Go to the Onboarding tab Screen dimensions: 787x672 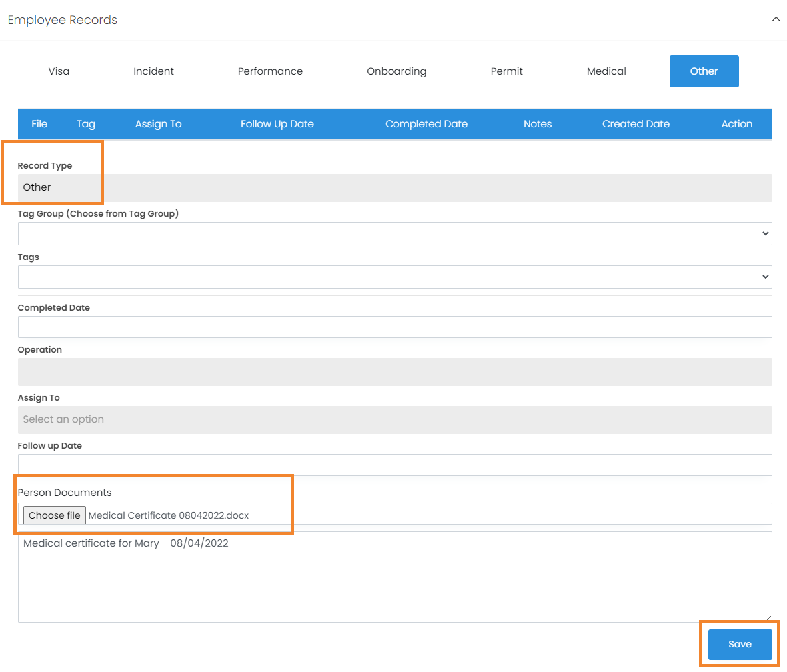(x=396, y=71)
